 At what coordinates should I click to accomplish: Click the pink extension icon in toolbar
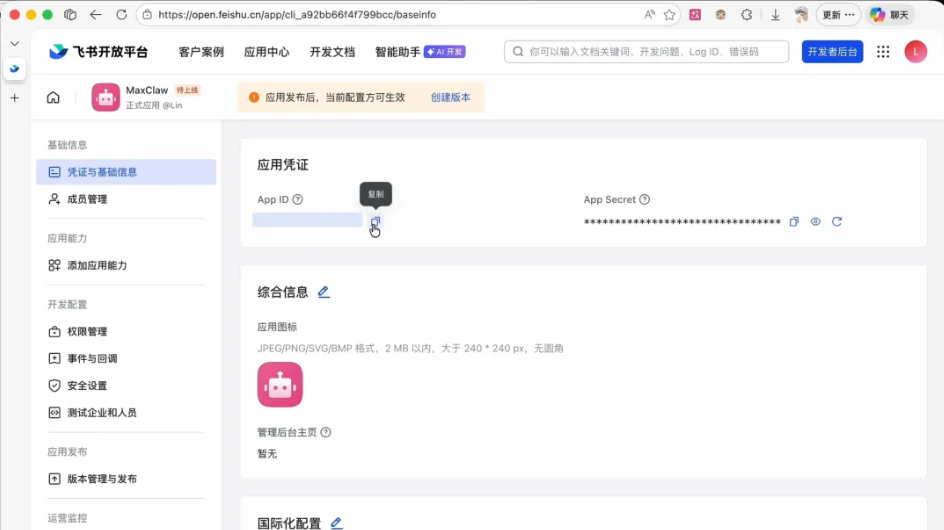coord(695,14)
